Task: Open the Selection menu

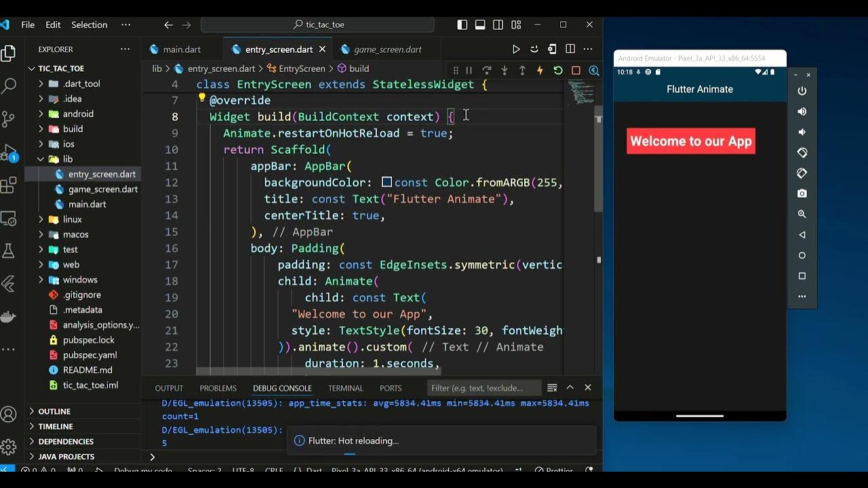Action: coord(90,24)
